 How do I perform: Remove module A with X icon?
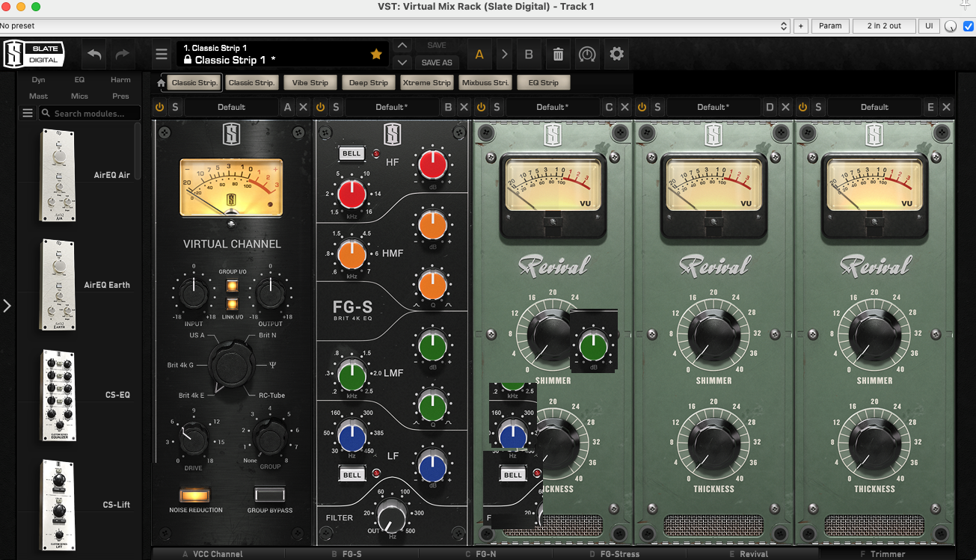pyautogui.click(x=303, y=107)
